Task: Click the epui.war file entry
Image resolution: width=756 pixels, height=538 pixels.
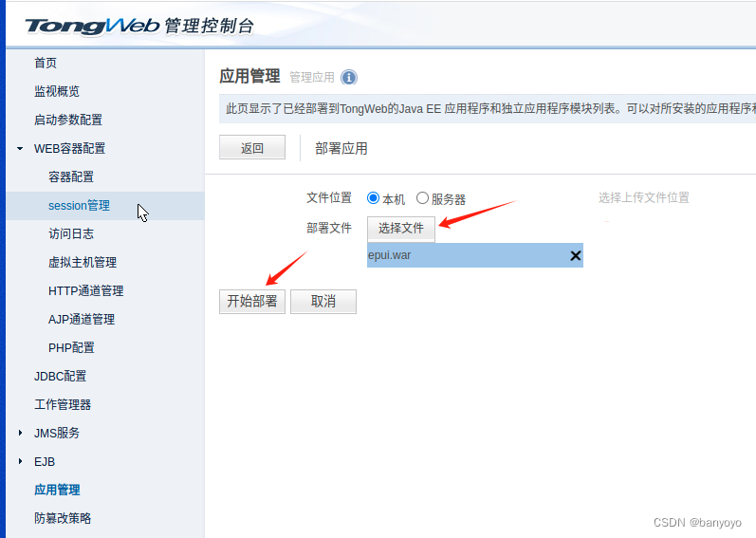Action: [475, 255]
